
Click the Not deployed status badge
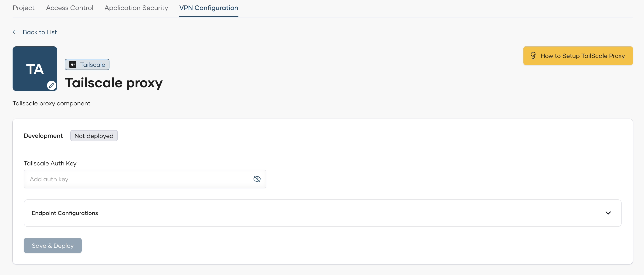tap(94, 136)
